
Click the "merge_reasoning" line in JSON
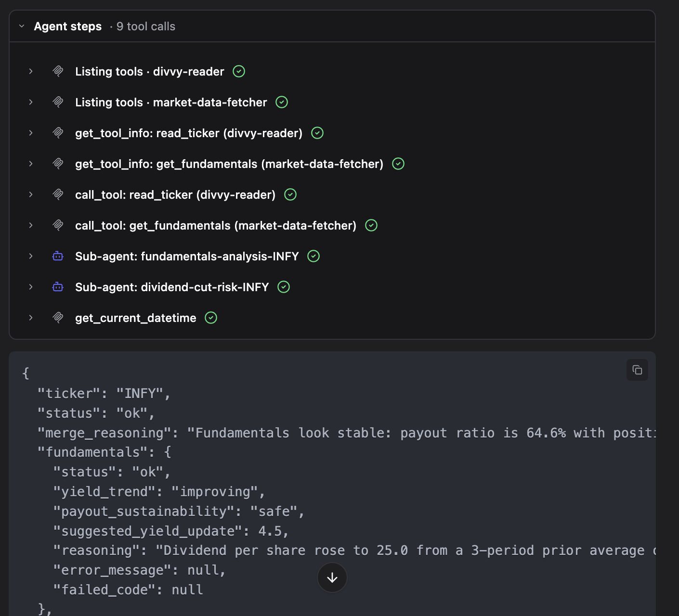[347, 433]
